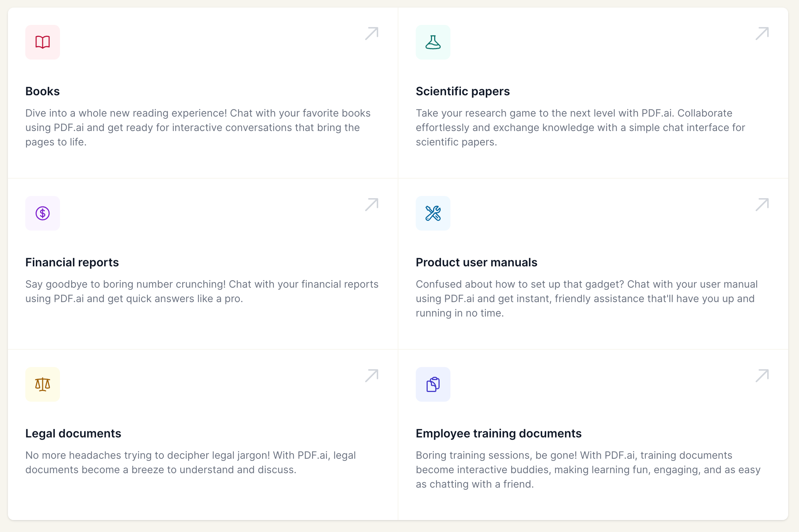
Task: Open the Books card arrow icon
Action: tap(372, 34)
